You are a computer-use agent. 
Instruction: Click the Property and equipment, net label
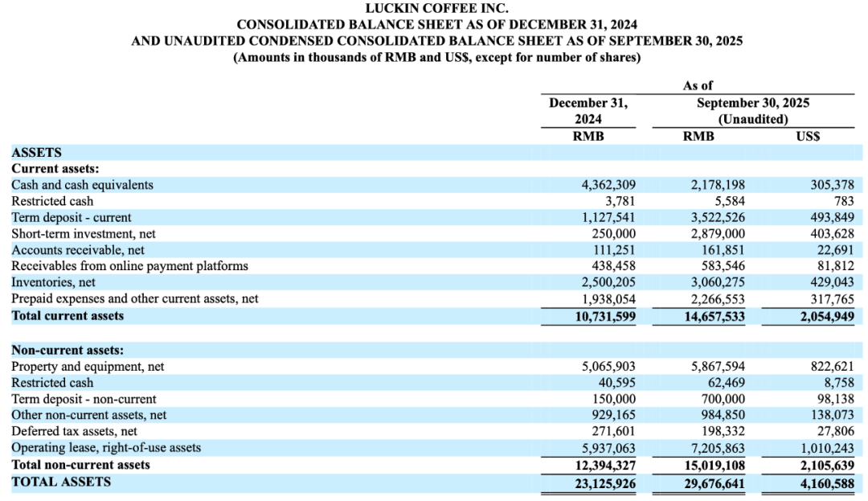pyautogui.click(x=88, y=367)
